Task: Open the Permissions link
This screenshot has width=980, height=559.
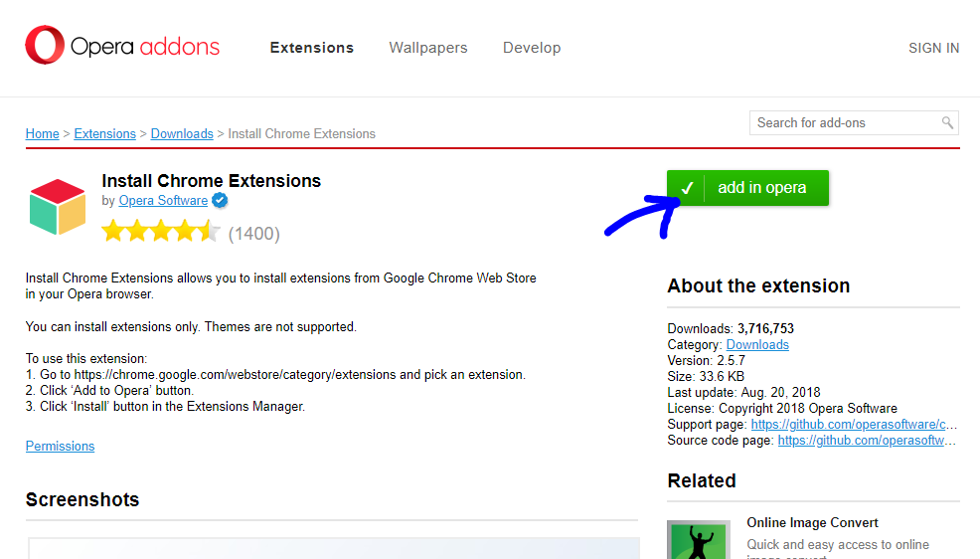Action: coord(60,446)
